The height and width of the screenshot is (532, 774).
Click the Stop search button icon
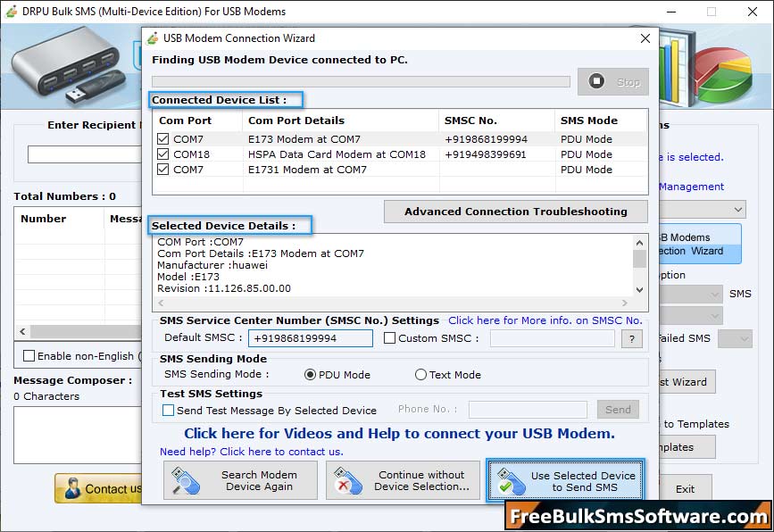[596, 81]
